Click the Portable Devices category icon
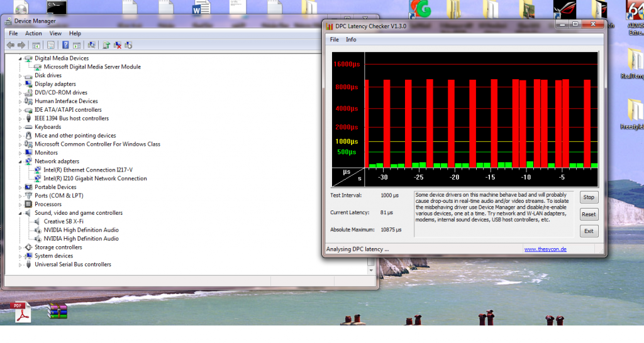644x343 pixels. coord(28,187)
